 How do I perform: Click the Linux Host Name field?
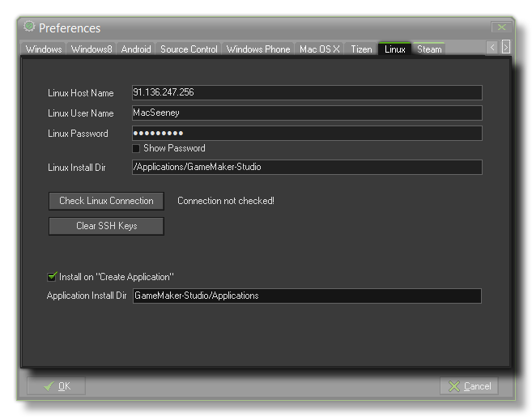click(x=306, y=93)
